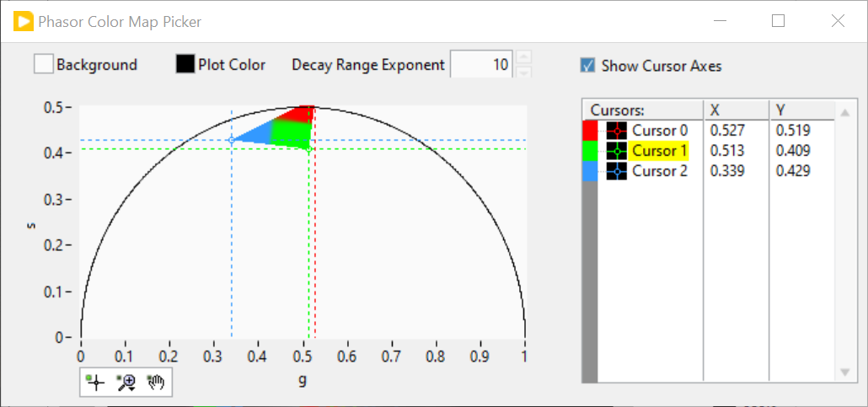Select the highlighted Cursor 1 row name

[660, 151]
